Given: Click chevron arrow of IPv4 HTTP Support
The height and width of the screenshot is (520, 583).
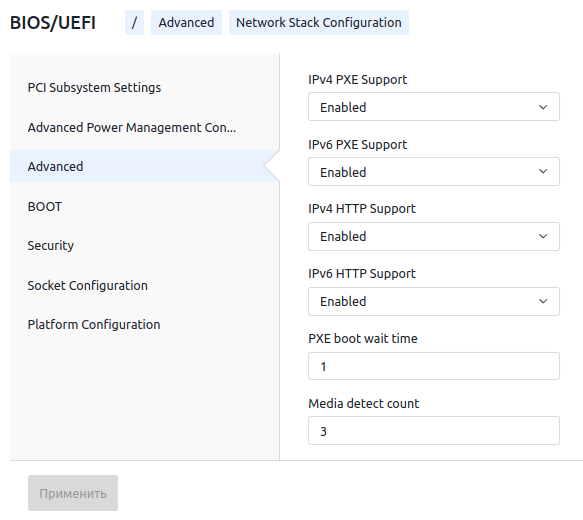Looking at the screenshot, I should coord(543,236).
